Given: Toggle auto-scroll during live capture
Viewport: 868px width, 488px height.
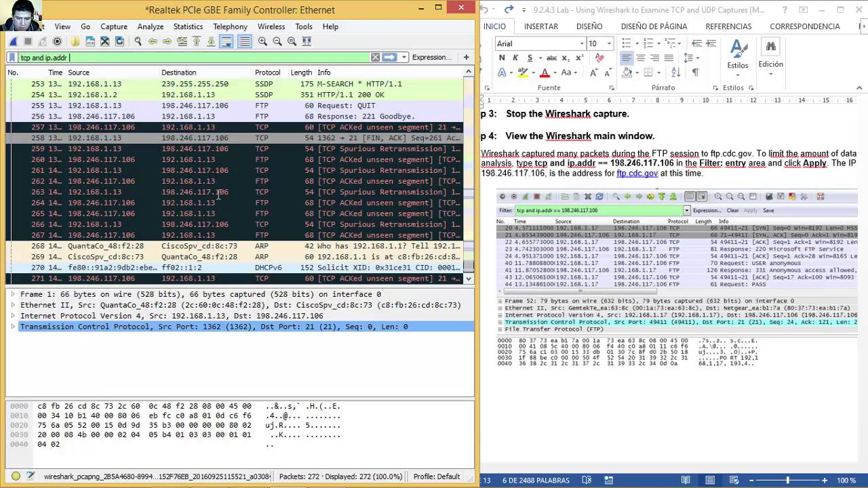Looking at the screenshot, I should pyautogui.click(x=226, y=41).
